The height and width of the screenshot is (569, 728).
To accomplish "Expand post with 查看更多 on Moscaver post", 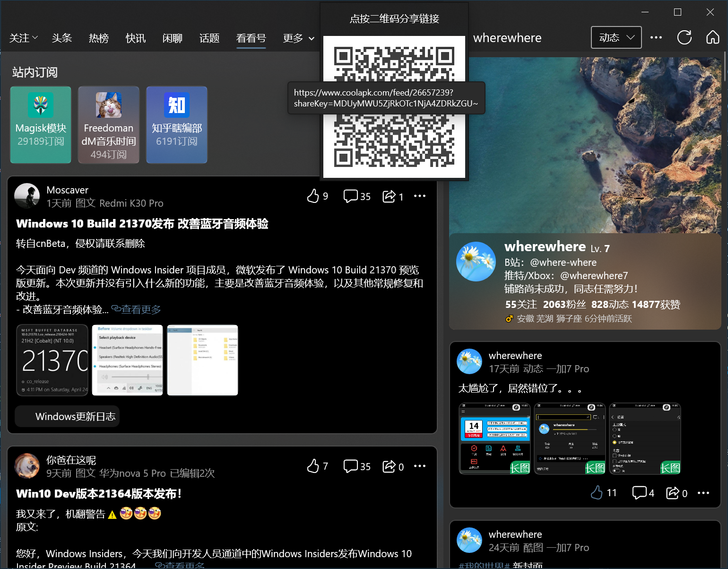I will (x=136, y=309).
